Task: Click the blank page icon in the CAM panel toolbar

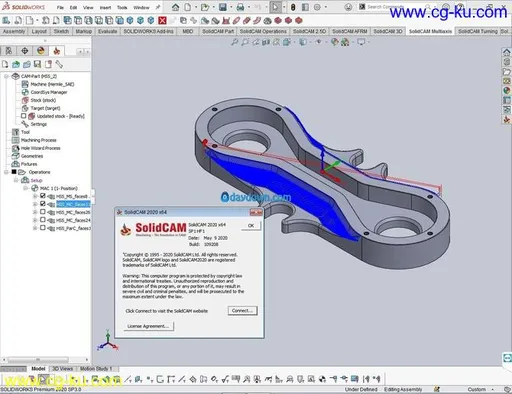Action: pyautogui.click(x=5, y=64)
